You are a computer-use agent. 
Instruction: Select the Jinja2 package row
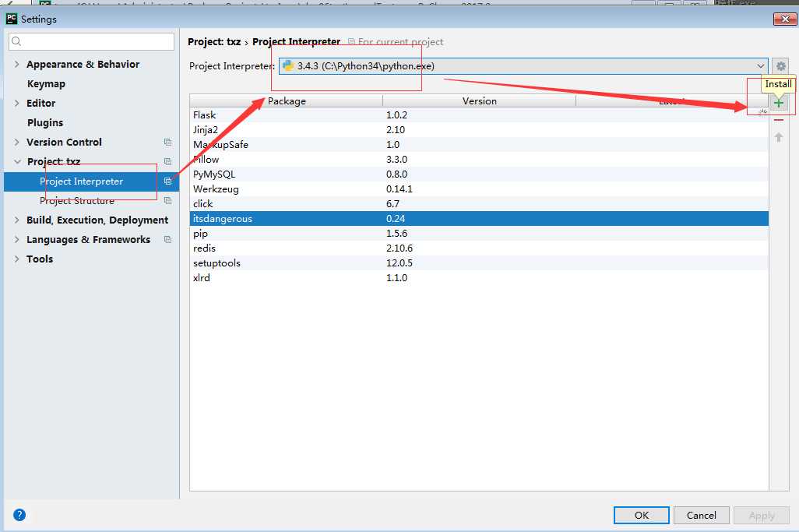pos(479,130)
